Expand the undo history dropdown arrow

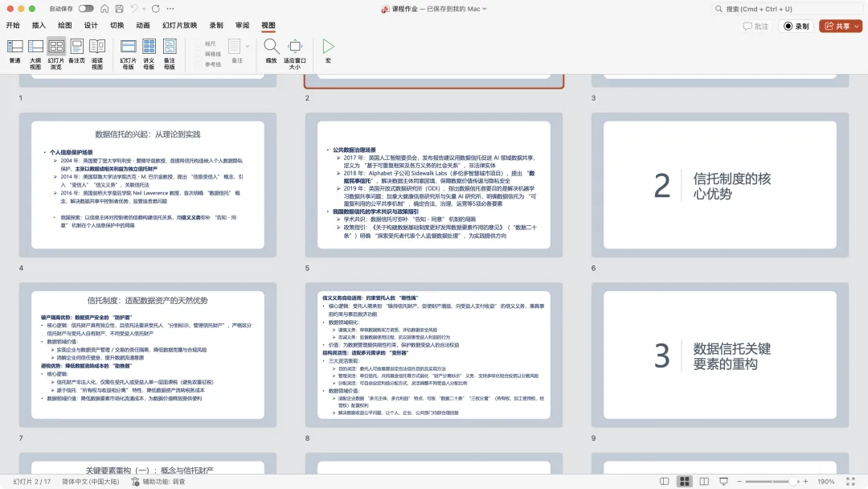tap(144, 9)
